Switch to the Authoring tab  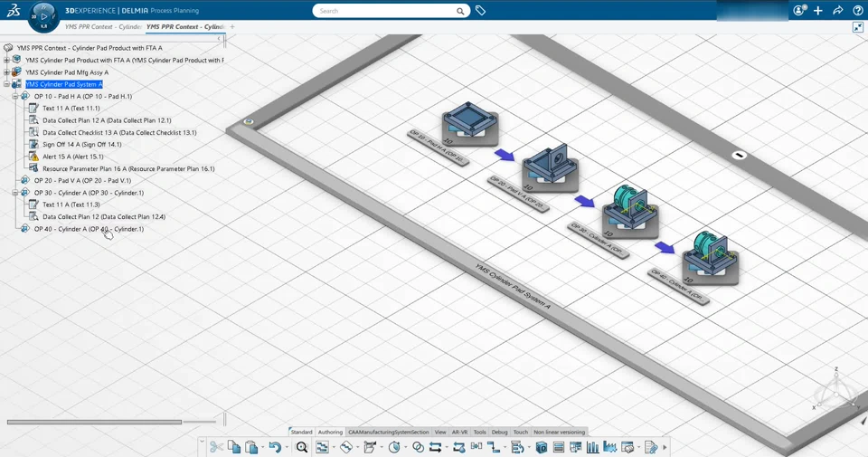330,432
